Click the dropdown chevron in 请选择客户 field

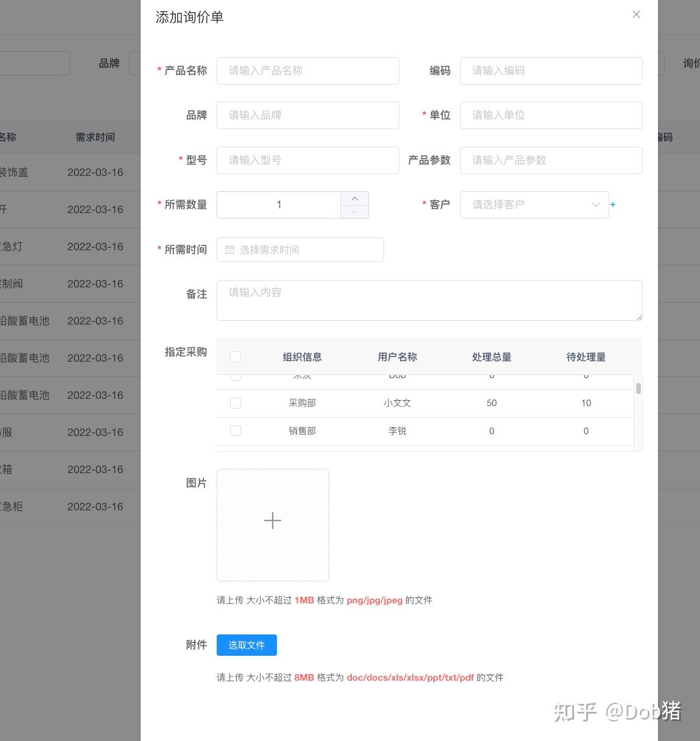point(595,205)
